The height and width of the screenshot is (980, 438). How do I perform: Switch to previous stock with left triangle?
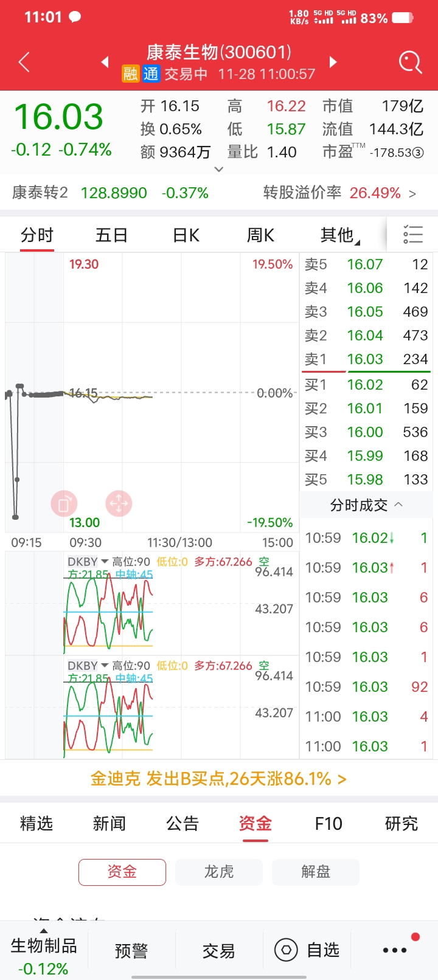coord(105,62)
